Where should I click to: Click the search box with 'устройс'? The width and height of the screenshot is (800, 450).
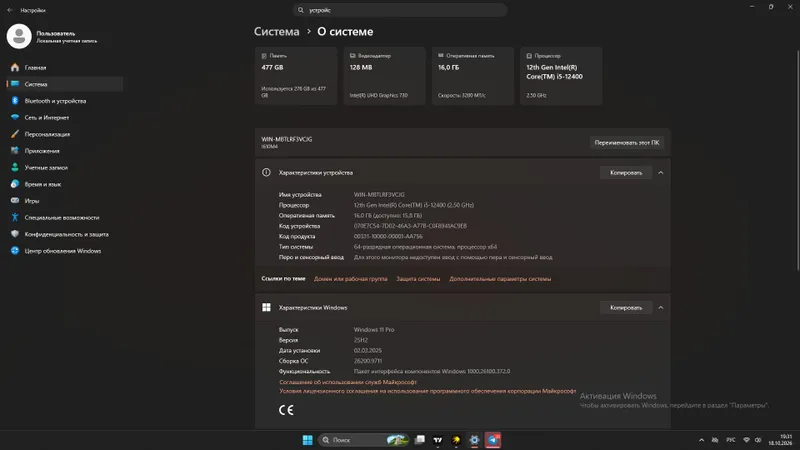click(400, 10)
